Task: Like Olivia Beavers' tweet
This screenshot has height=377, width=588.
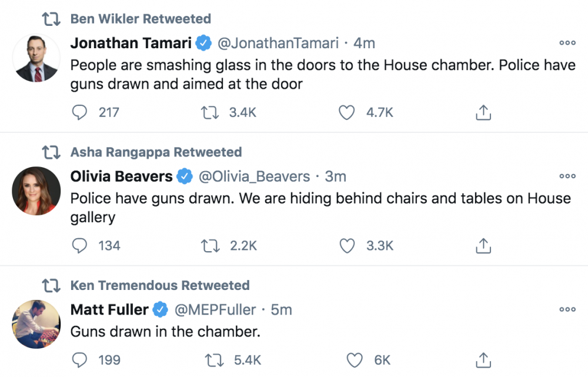Action: click(x=347, y=246)
